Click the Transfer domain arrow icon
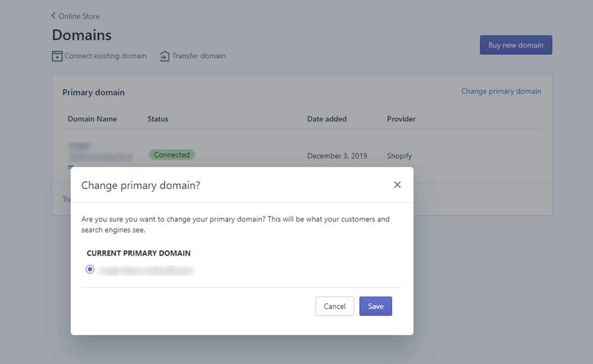Screen dimensions: 593x364 [x=165, y=56]
